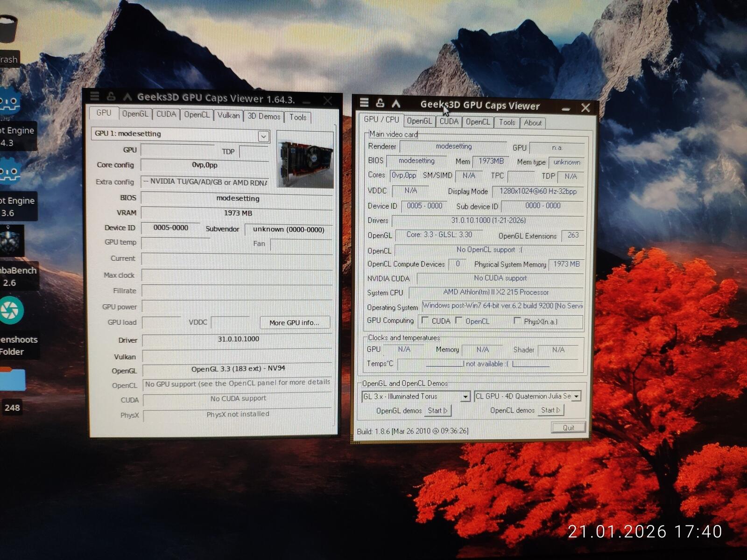The height and width of the screenshot is (560, 747).
Task: Click the OpenGL Extensions count '263'
Action: pos(573,235)
